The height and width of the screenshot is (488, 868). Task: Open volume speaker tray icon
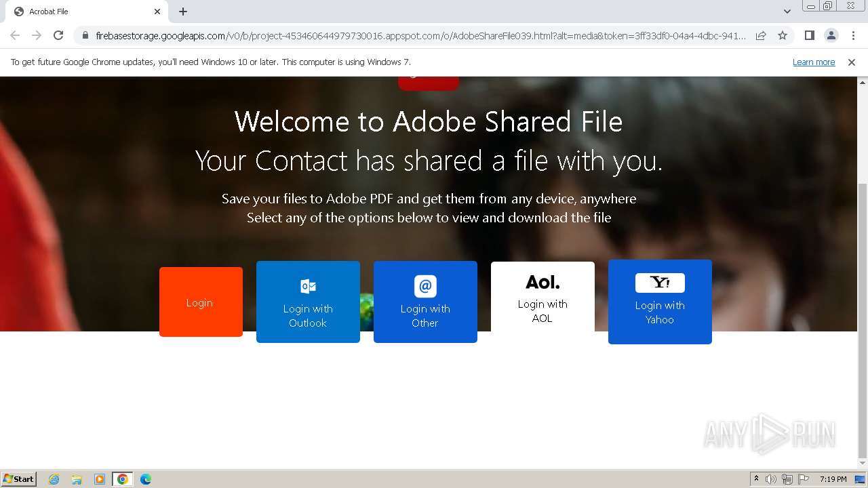[x=771, y=479]
